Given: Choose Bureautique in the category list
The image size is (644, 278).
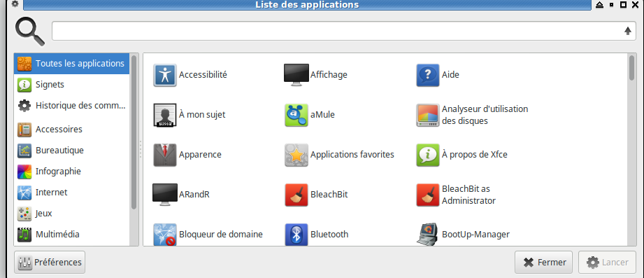Looking at the screenshot, I should tap(71, 151).
